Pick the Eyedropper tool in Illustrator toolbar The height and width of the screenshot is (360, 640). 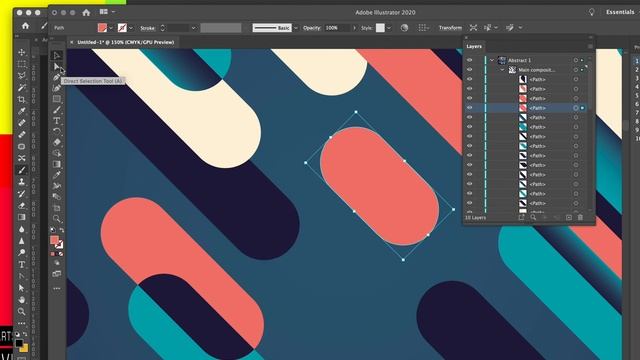[x=57, y=175]
